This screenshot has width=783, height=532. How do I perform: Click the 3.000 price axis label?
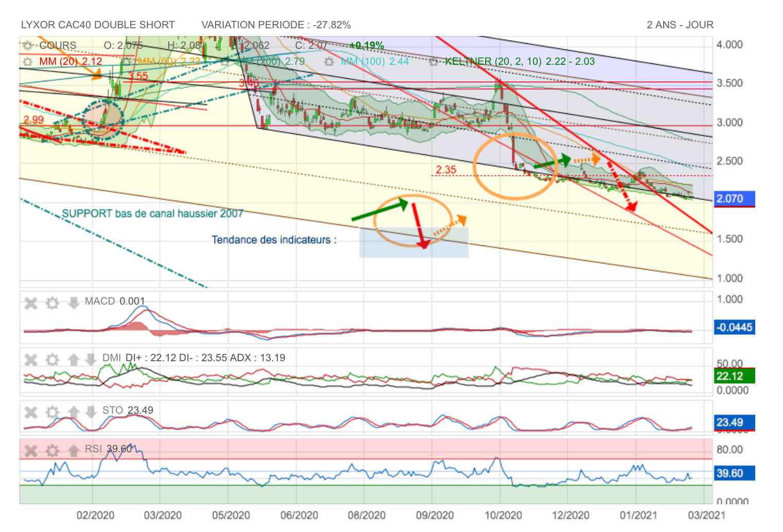(729, 122)
